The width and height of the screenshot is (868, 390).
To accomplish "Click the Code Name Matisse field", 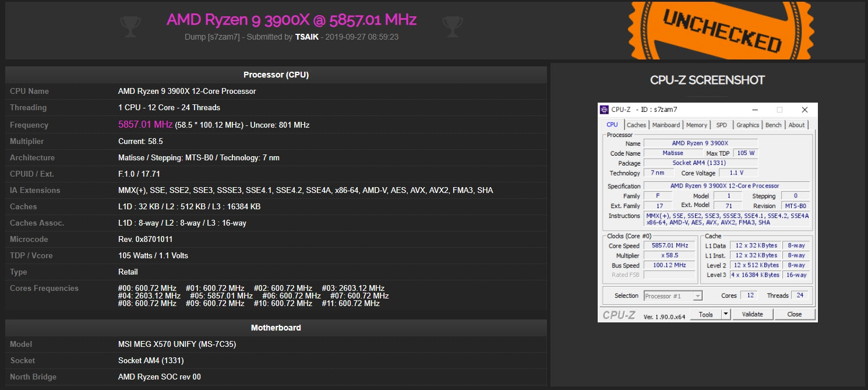I will pyautogui.click(x=673, y=153).
